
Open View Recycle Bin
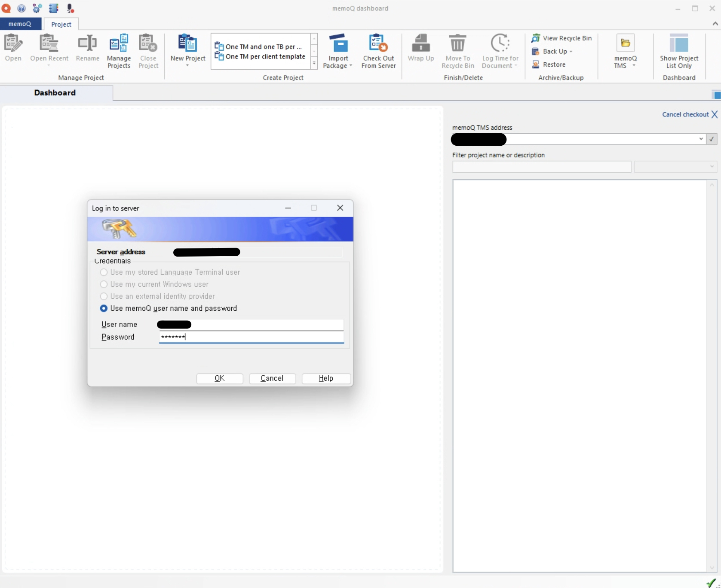(561, 38)
